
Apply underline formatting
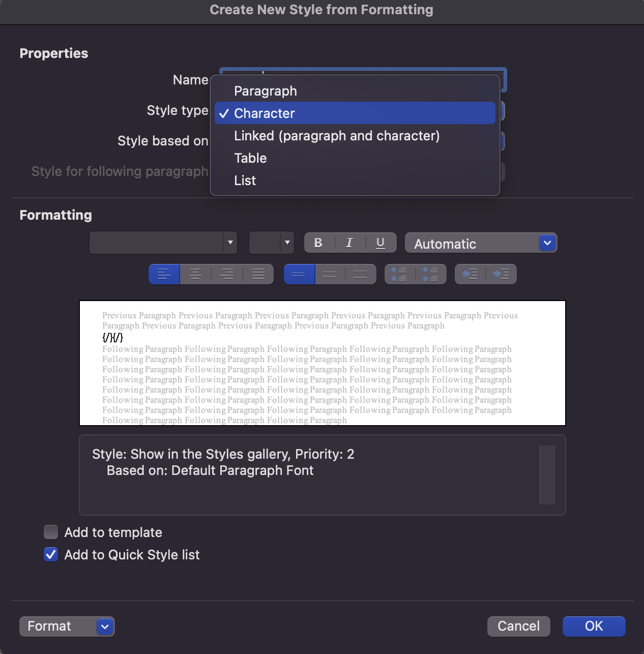(380, 243)
